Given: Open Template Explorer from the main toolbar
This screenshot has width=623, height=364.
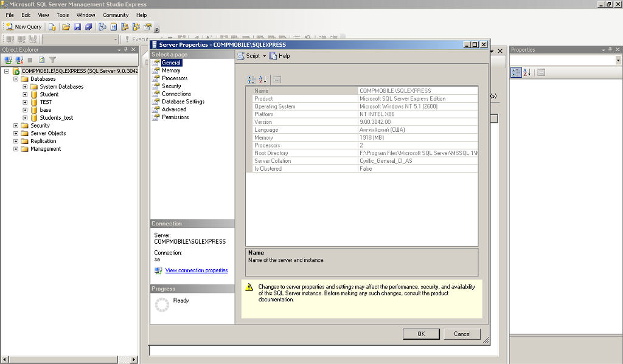Looking at the screenshot, I should 136,27.
